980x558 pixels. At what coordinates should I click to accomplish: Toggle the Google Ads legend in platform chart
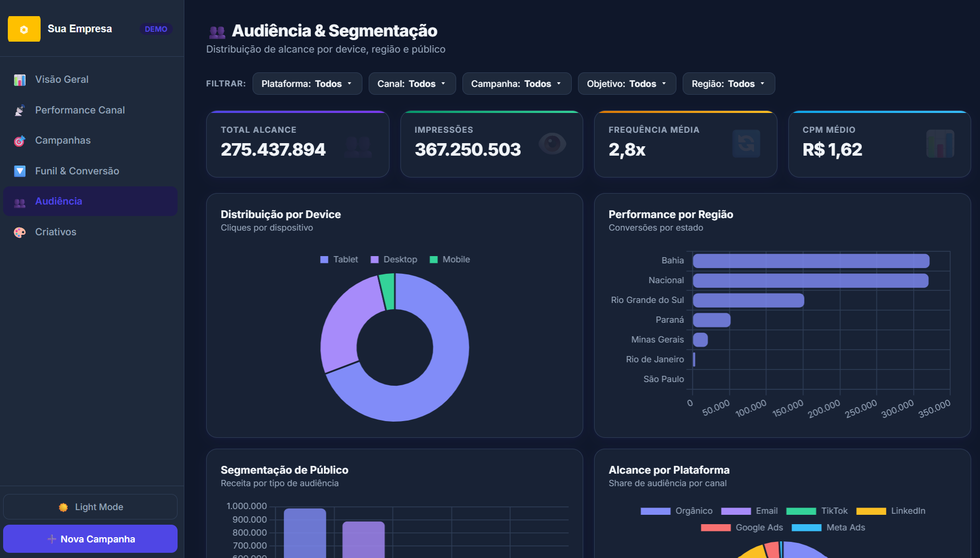[742, 528]
